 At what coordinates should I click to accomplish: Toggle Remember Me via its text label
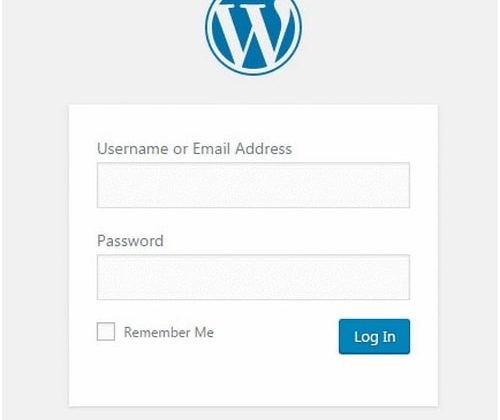point(169,332)
